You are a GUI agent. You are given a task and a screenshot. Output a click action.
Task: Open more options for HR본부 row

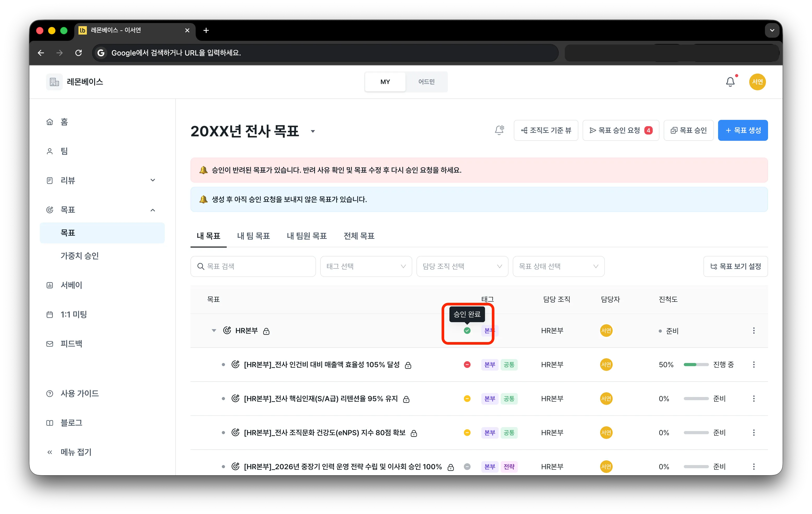[x=754, y=331]
